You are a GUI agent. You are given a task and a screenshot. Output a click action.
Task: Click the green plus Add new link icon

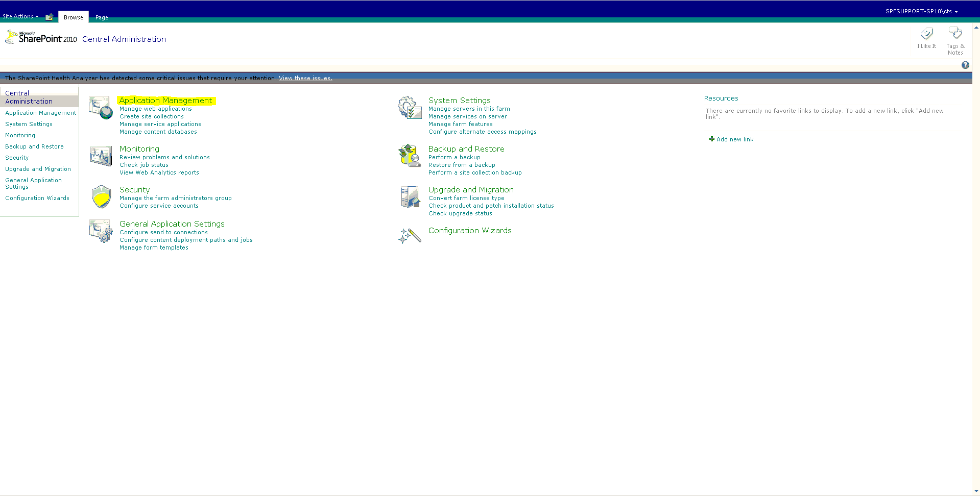[x=712, y=139]
